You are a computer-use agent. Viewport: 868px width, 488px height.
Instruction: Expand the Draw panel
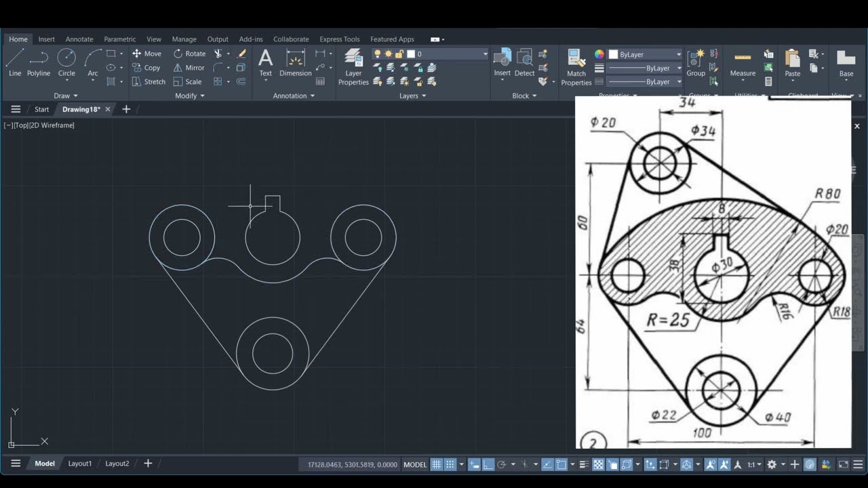tap(66, 96)
